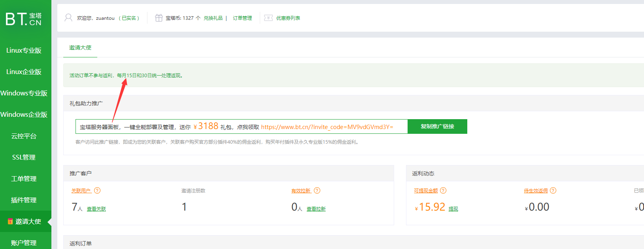Click 宝塔币: 1327 个 balance text

click(x=183, y=18)
